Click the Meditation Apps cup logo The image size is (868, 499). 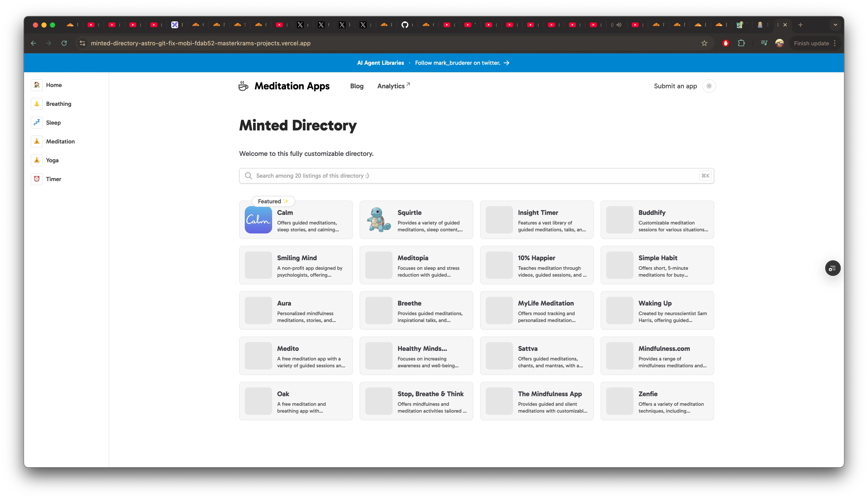[243, 86]
